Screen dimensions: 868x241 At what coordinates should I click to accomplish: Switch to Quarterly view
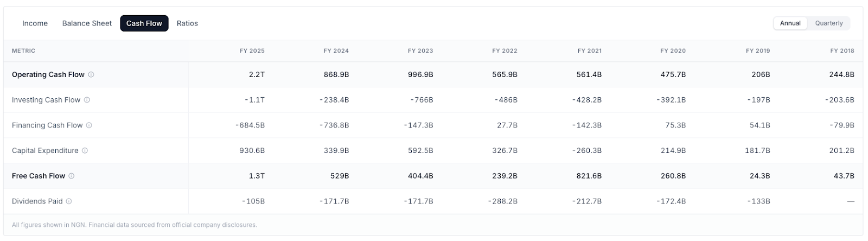tap(828, 23)
